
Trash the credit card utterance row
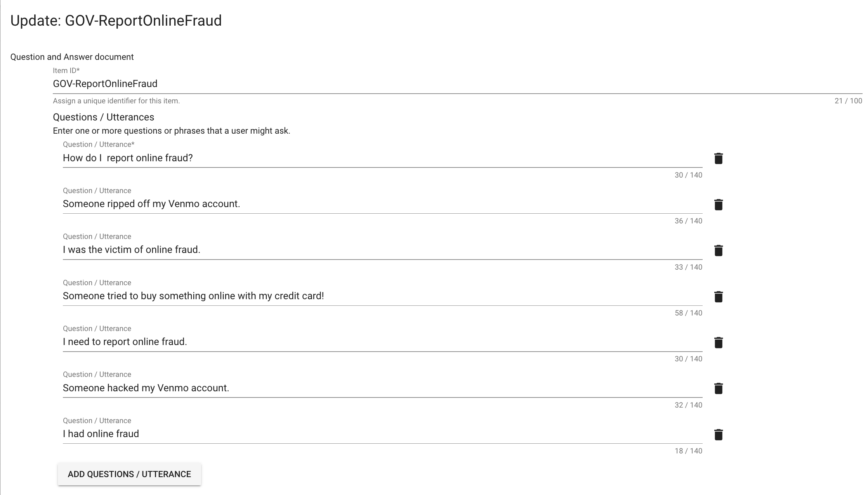coord(718,297)
